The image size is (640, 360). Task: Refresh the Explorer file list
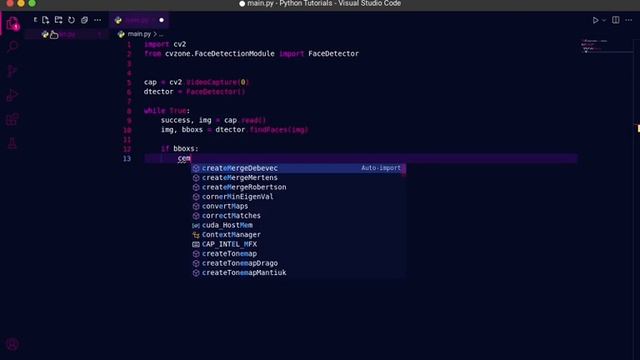(x=71, y=20)
